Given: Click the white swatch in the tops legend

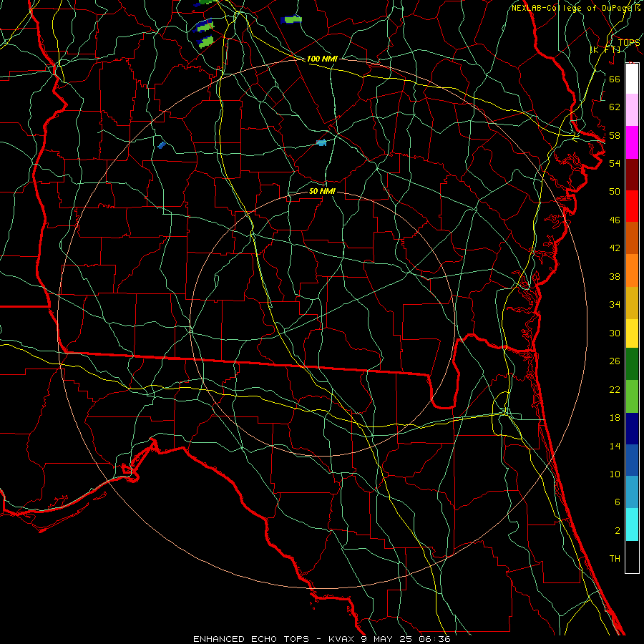Looking at the screenshot, I should pos(632,79).
